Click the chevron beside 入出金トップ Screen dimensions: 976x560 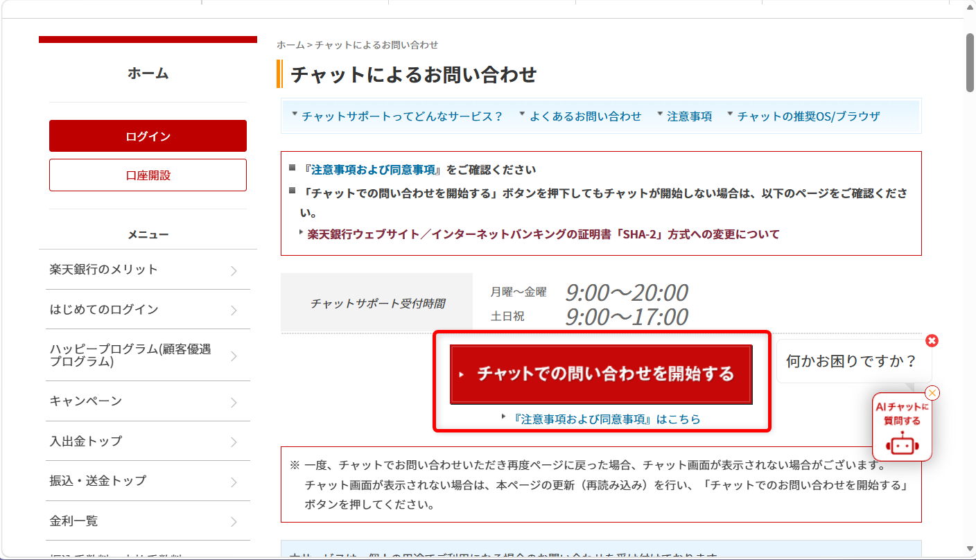pyautogui.click(x=234, y=441)
